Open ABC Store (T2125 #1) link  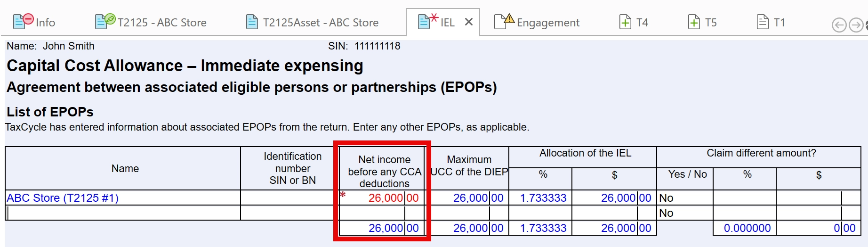63,198
